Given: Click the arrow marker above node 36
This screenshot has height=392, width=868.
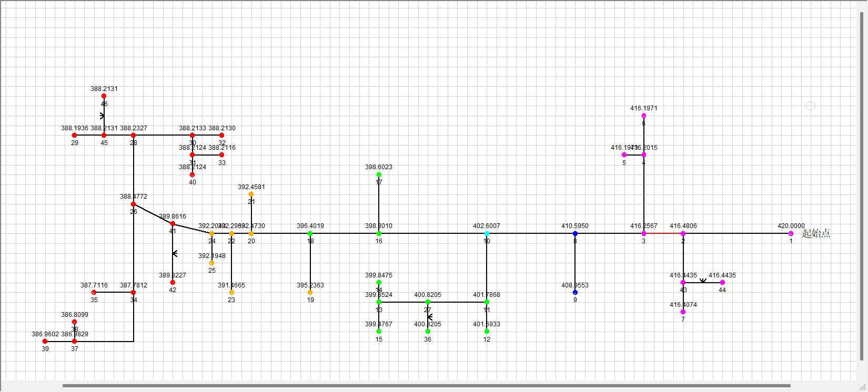Looking at the screenshot, I should pos(429,317).
